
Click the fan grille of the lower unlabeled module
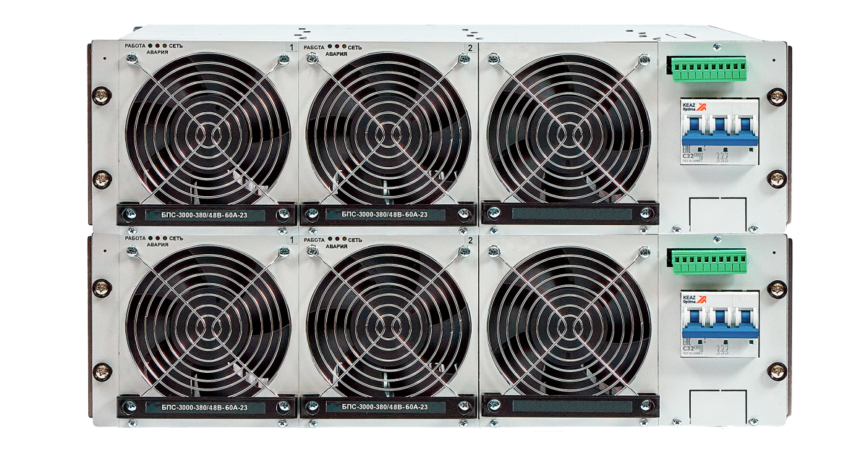pos(569,324)
